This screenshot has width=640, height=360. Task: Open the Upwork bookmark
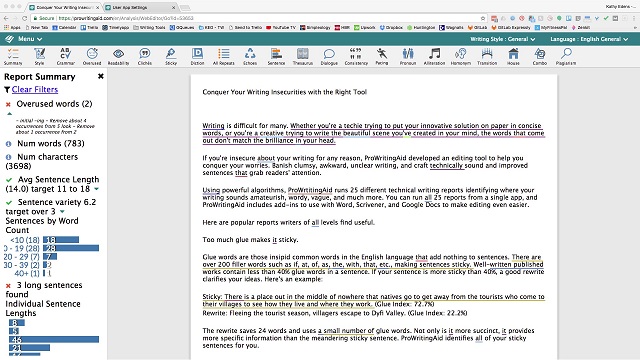click(364, 28)
